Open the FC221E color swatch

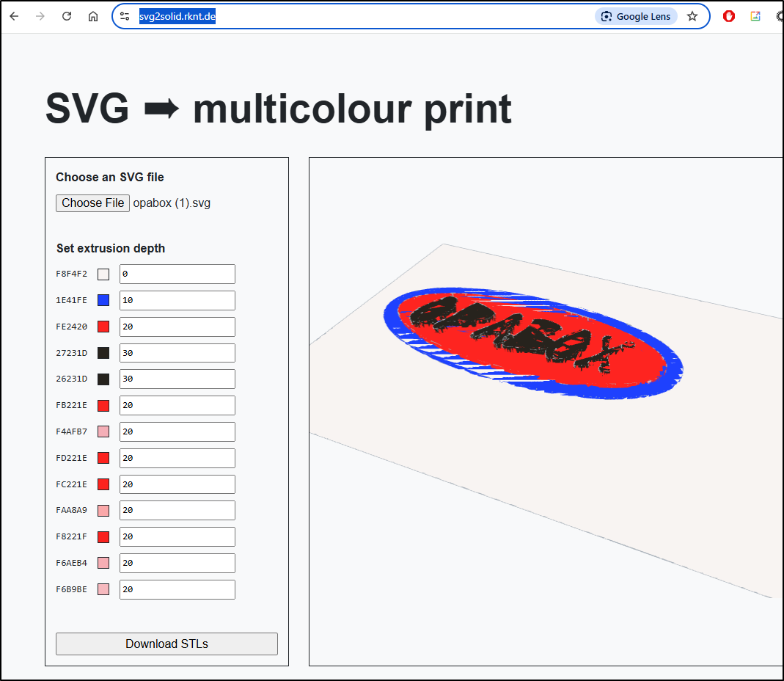pos(103,484)
